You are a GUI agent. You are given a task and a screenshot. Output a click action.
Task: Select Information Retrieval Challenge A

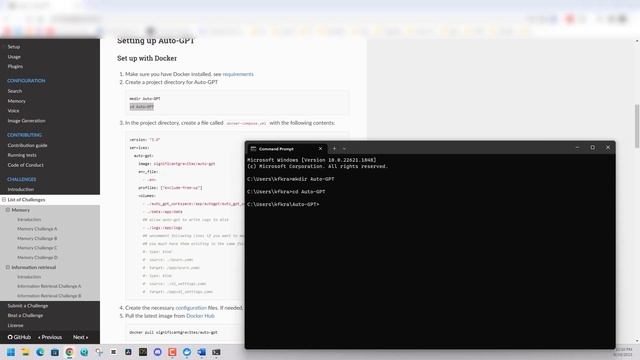pyautogui.click(x=49, y=286)
